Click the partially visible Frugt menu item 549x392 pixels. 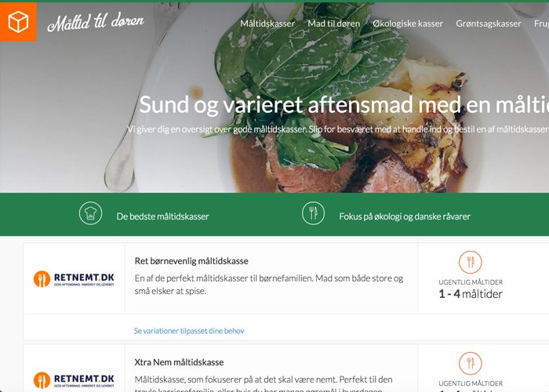click(x=541, y=24)
